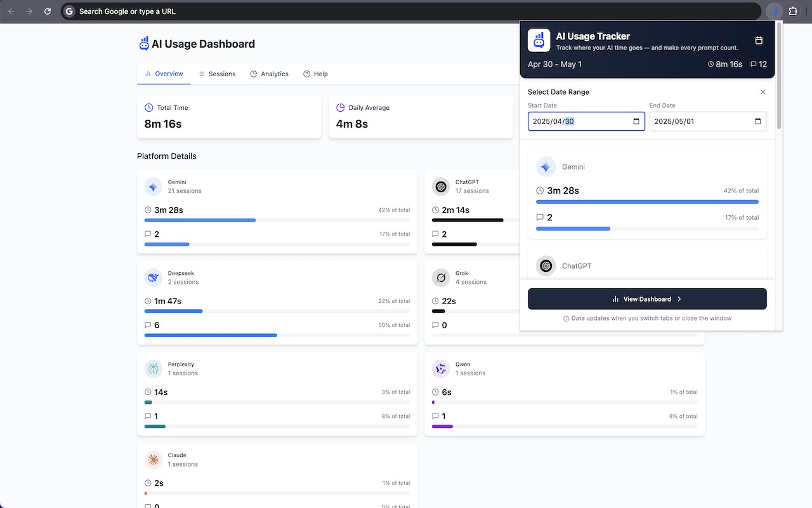Click the Qwen platform icon
This screenshot has height=508, width=812.
click(441, 369)
